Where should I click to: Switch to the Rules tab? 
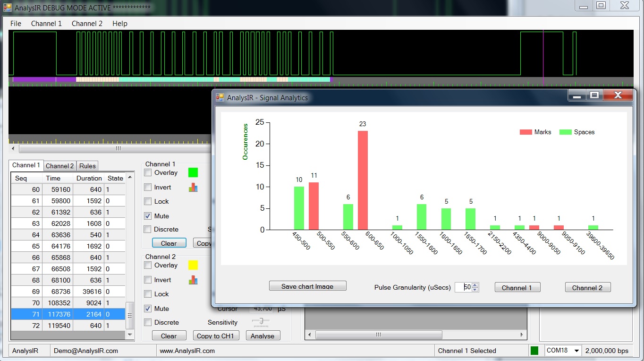coord(87,166)
